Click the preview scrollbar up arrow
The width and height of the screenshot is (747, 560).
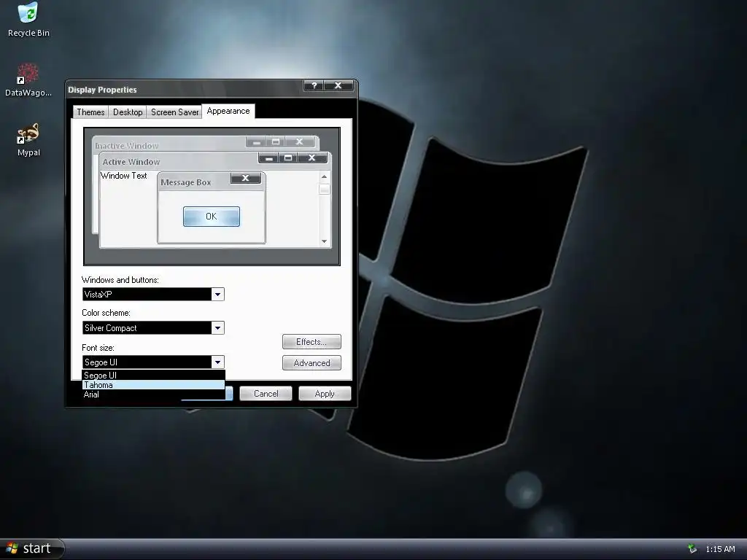click(325, 176)
